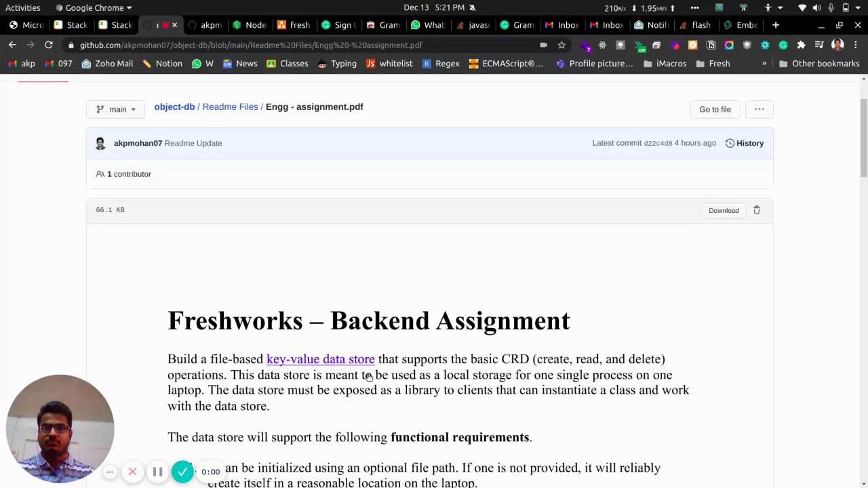Image resolution: width=868 pixels, height=488 pixels.
Task: Open the latest commit d22c4d8
Action: coord(658,144)
